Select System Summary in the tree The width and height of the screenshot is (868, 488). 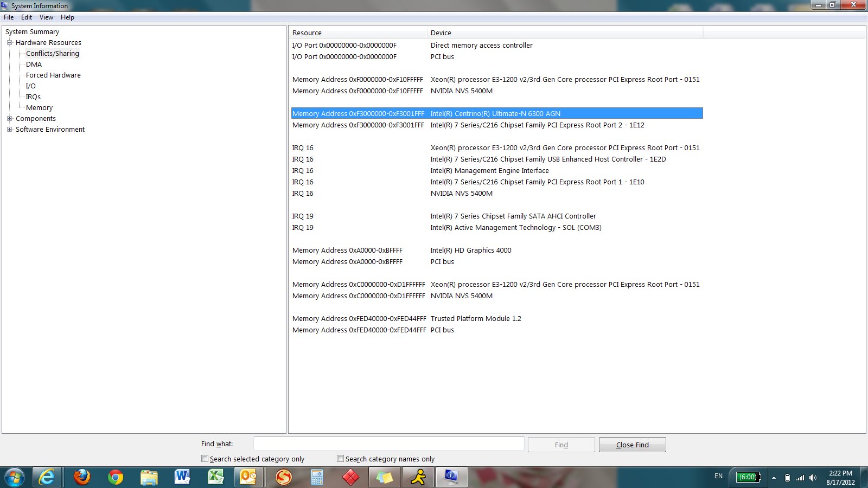32,31
